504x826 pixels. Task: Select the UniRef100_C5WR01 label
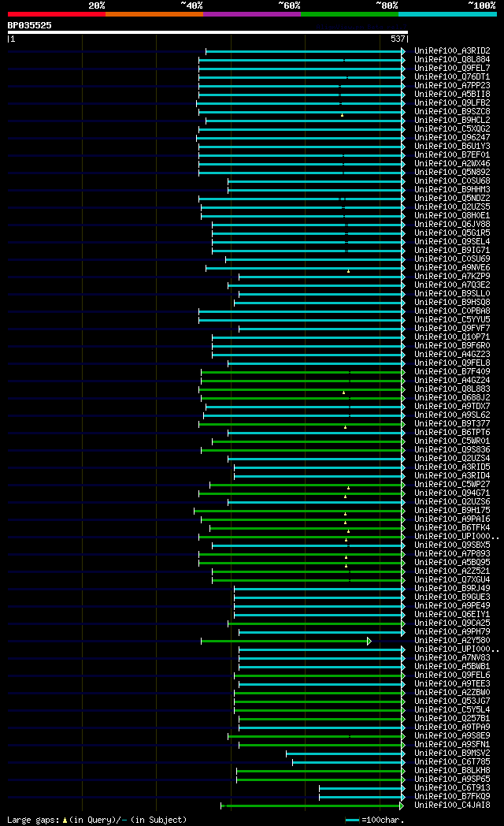452,441
